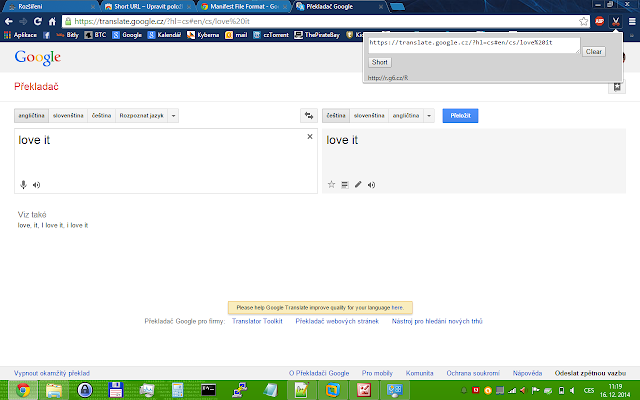
Task: Switch to the Short URL tab
Action: 147,7
